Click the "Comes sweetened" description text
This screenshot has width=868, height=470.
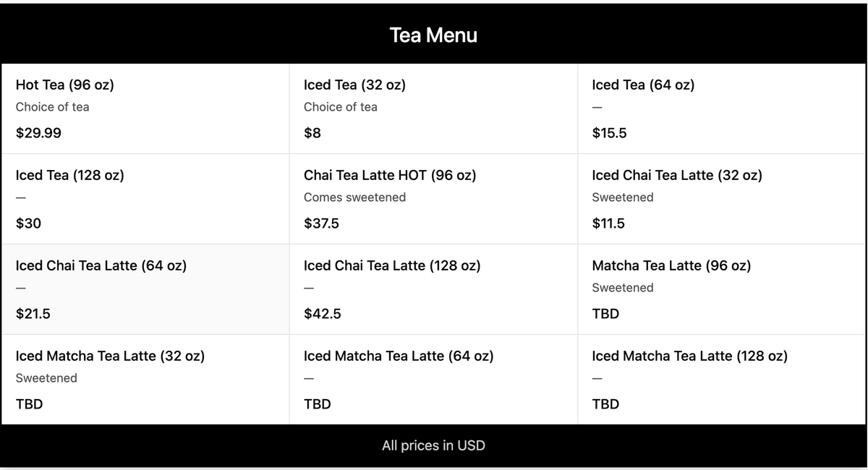(354, 197)
